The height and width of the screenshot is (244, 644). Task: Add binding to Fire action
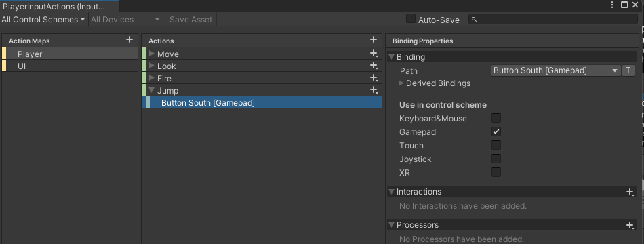374,78
